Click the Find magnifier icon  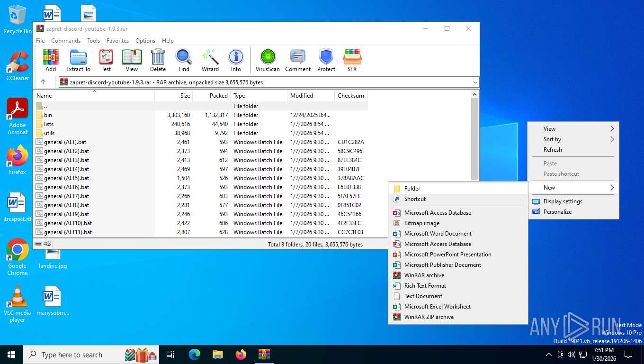click(184, 60)
